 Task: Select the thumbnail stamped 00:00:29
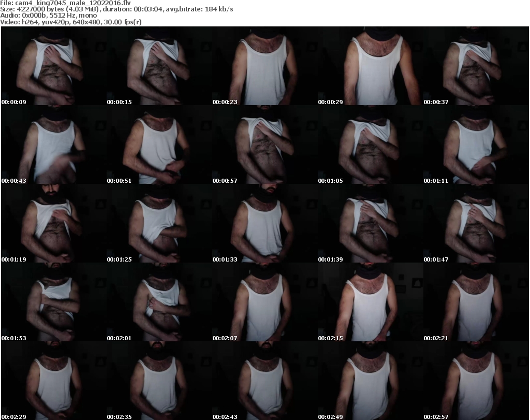pos(371,66)
